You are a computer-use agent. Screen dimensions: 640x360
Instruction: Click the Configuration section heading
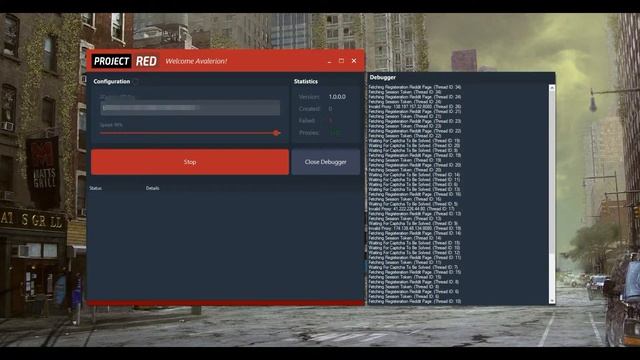click(x=112, y=81)
